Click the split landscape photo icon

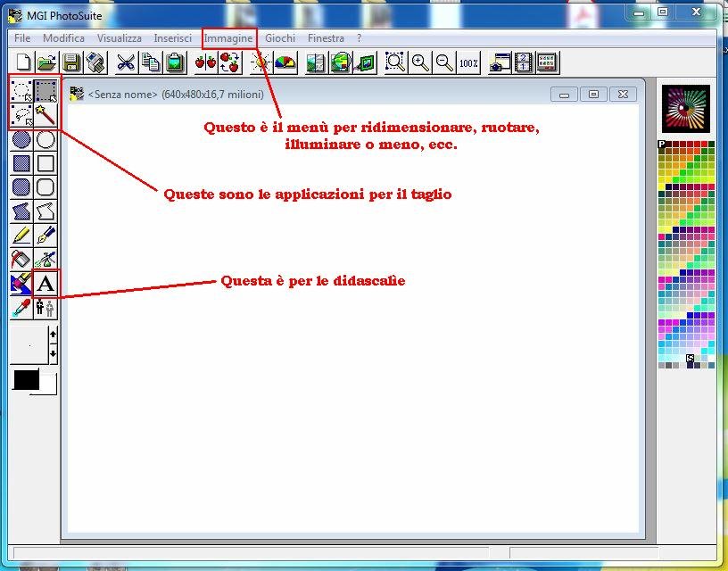point(316,62)
